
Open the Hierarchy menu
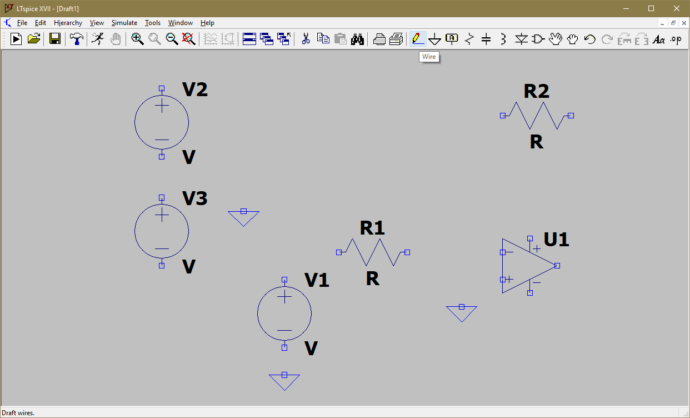click(67, 22)
